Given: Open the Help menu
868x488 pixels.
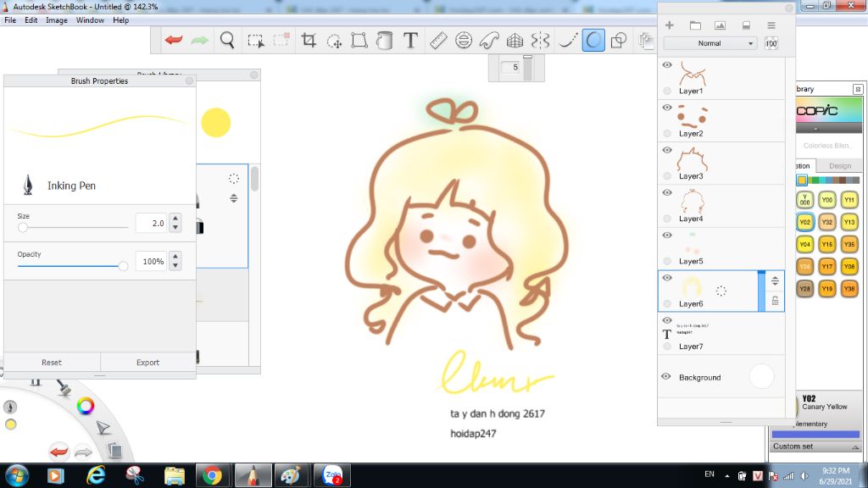Looking at the screenshot, I should (x=120, y=20).
